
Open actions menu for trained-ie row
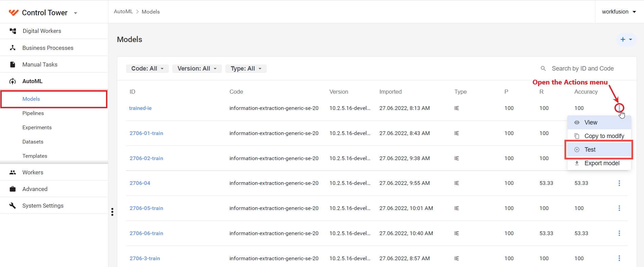point(619,108)
